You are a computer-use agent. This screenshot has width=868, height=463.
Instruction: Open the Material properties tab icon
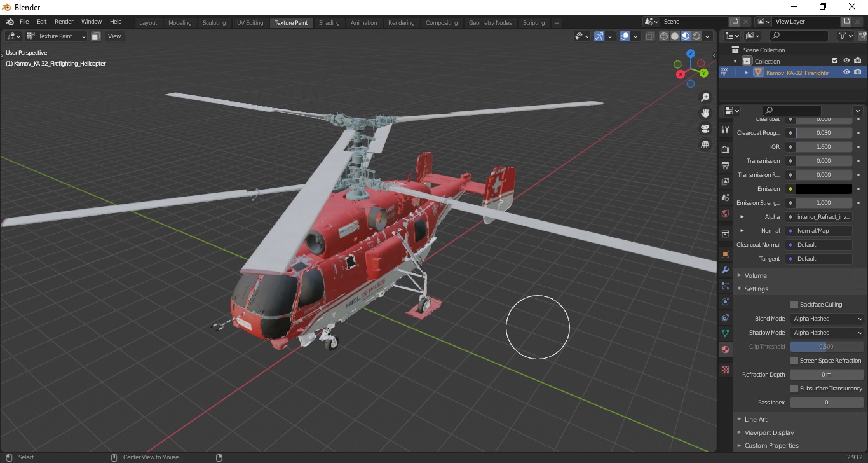pyautogui.click(x=725, y=349)
